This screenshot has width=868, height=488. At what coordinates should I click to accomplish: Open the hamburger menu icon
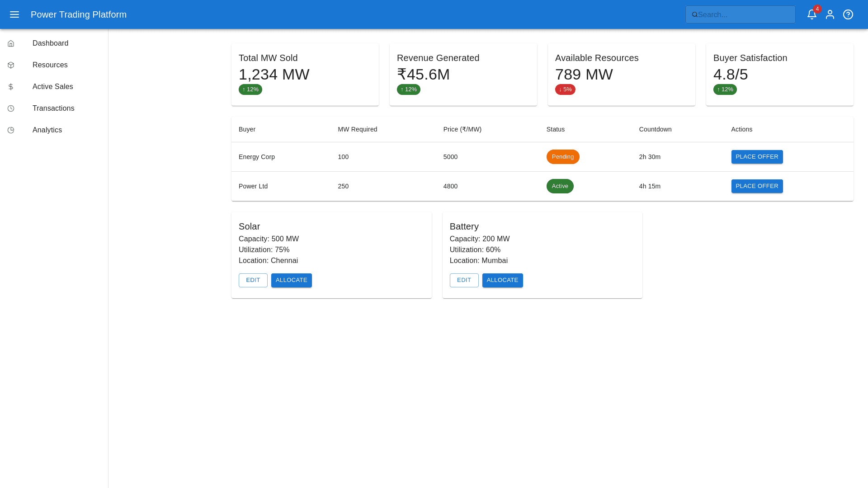coord(14,14)
